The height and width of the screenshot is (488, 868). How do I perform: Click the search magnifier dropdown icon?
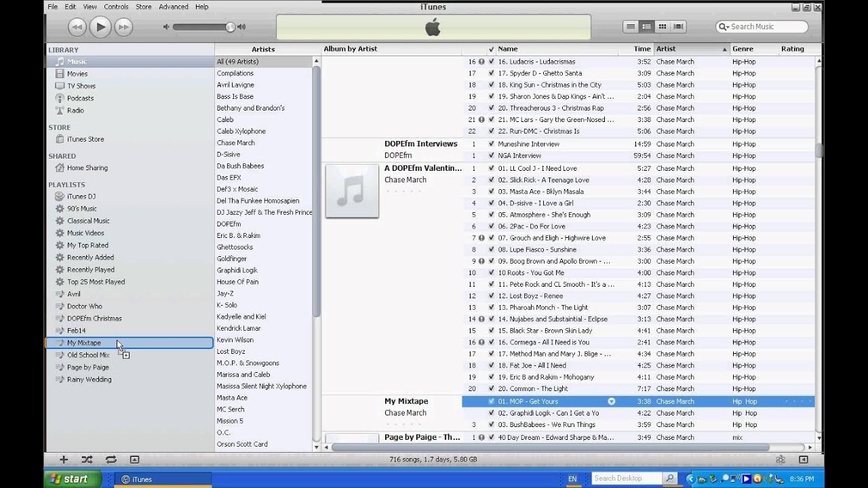click(724, 27)
